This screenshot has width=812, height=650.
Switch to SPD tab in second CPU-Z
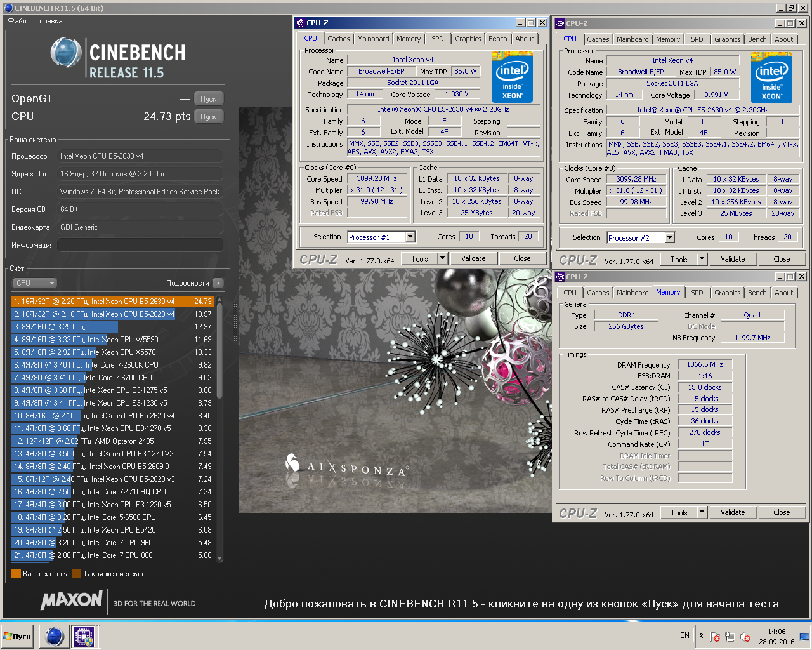(x=697, y=39)
